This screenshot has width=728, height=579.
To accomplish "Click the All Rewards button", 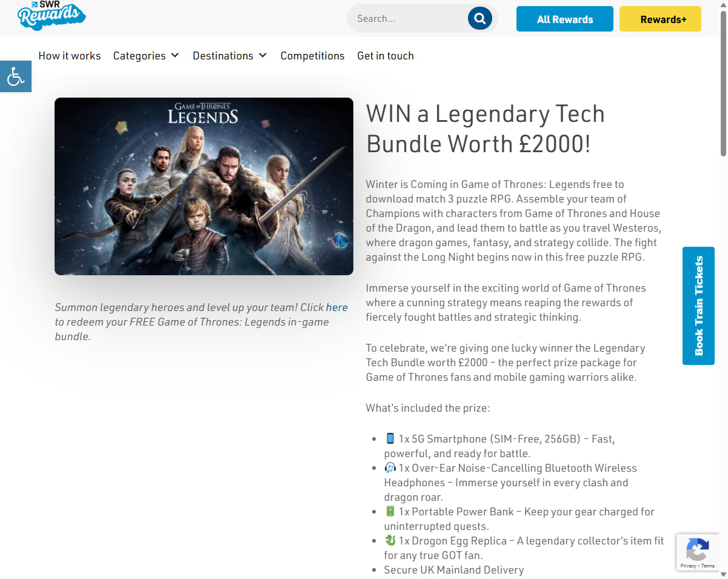I will (x=565, y=19).
